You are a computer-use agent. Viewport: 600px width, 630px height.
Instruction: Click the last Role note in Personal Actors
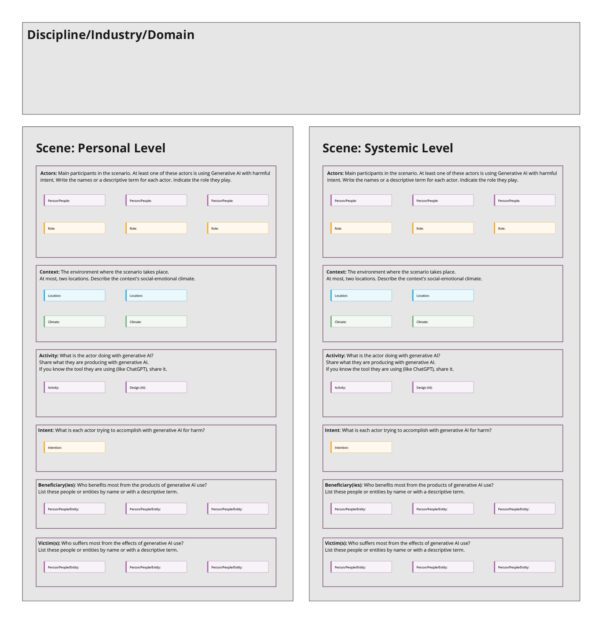click(238, 228)
